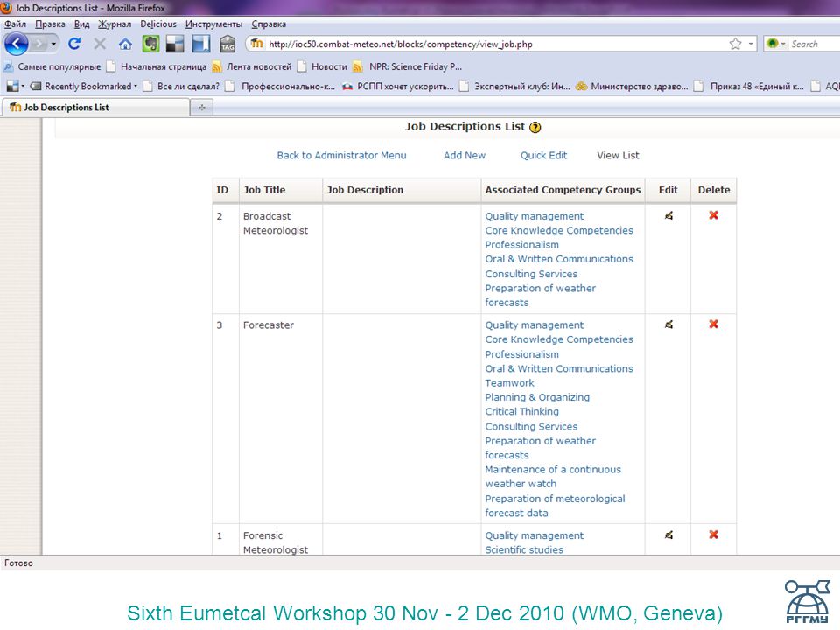
Task: Open the Вид menu
Action: click(82, 24)
